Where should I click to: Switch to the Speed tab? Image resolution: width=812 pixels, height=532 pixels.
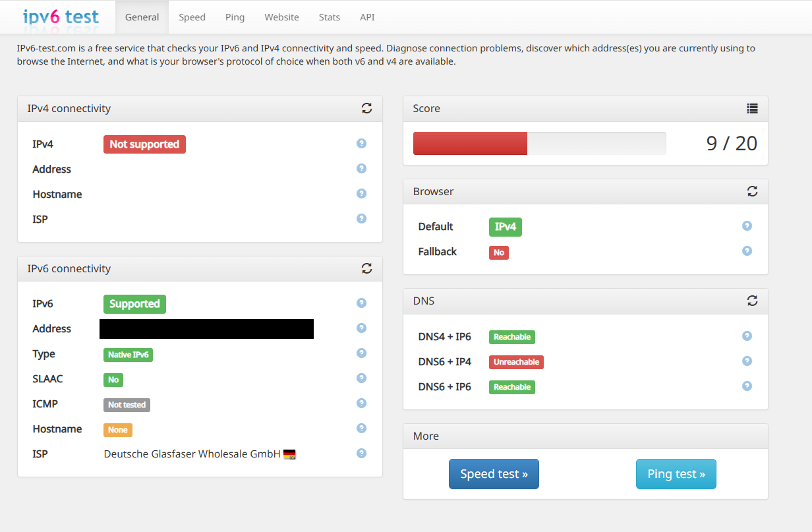coord(192,17)
